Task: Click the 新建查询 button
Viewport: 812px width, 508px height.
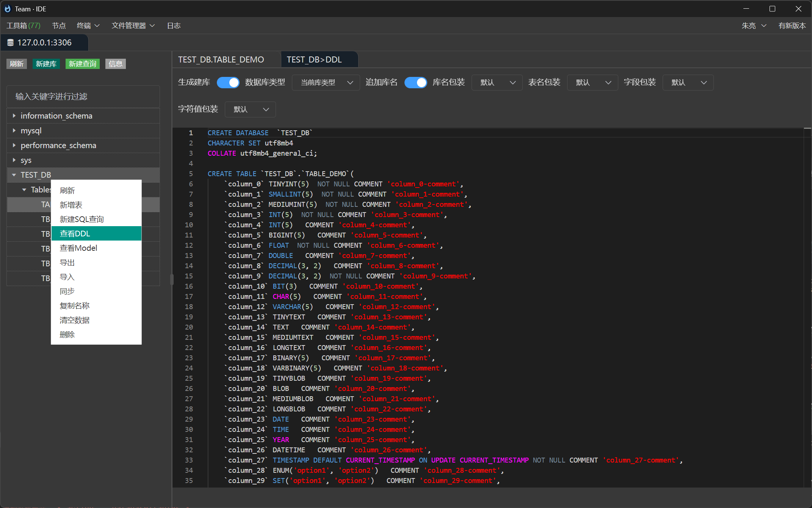Action: 82,64
